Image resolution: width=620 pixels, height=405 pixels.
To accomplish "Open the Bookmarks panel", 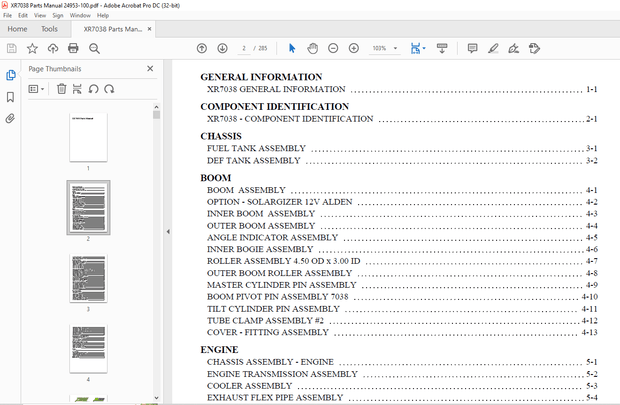I will coord(10,97).
